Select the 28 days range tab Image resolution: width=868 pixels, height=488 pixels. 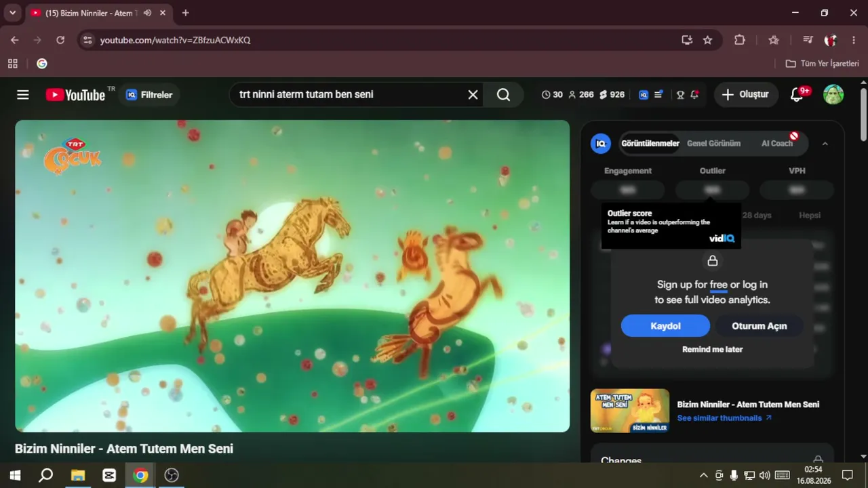pyautogui.click(x=757, y=216)
